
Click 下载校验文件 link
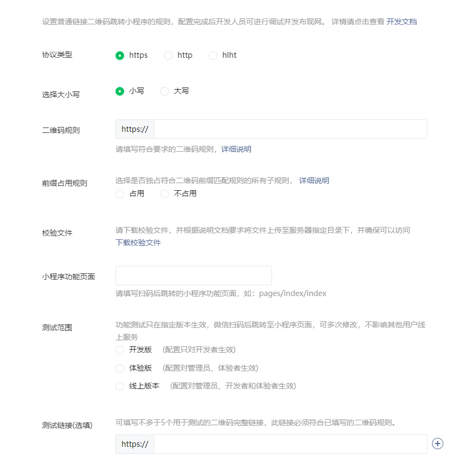(x=138, y=243)
